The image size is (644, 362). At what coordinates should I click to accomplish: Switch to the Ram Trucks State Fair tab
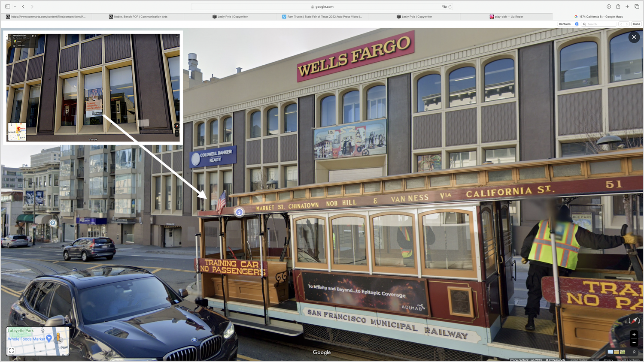[322, 17]
